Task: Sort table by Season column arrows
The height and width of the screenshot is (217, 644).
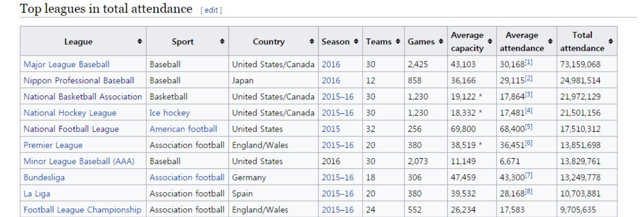Action: click(x=356, y=42)
